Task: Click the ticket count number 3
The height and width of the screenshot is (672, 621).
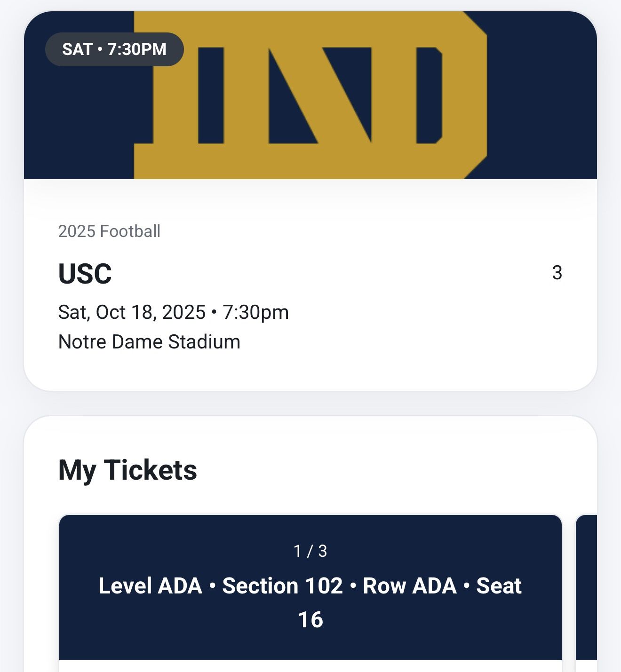Action: click(x=557, y=273)
